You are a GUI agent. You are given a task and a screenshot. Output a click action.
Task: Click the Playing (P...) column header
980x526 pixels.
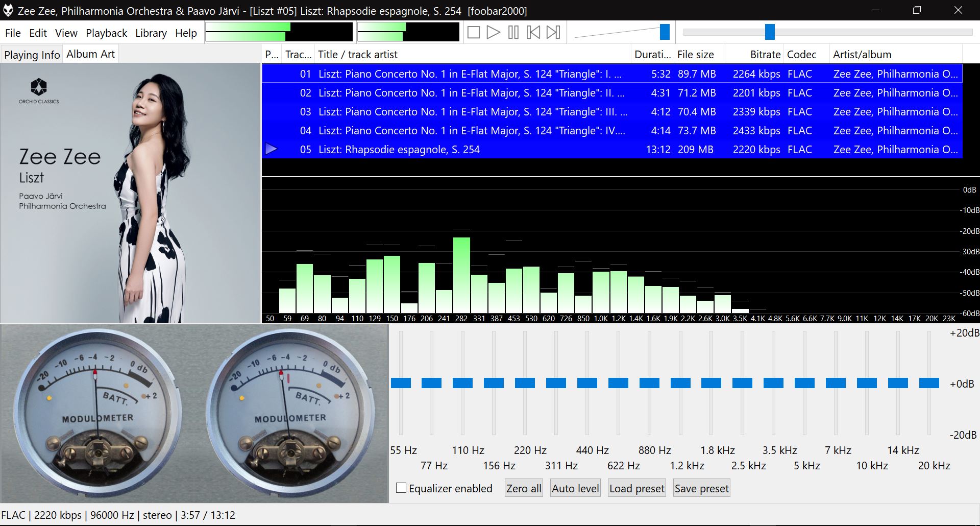(272, 55)
